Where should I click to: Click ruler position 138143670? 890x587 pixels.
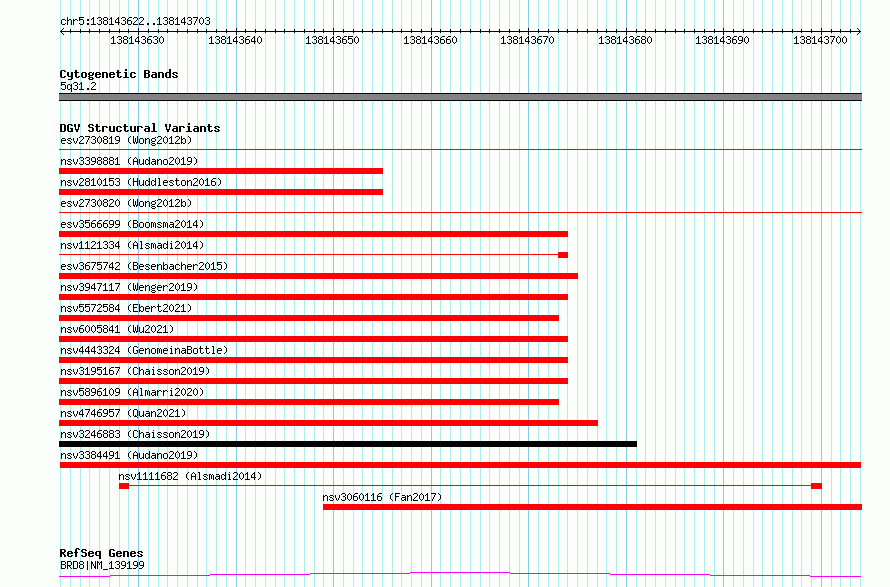point(527,40)
